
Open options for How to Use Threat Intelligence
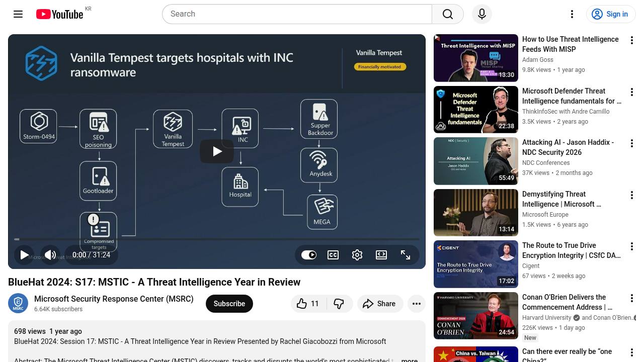631,40
